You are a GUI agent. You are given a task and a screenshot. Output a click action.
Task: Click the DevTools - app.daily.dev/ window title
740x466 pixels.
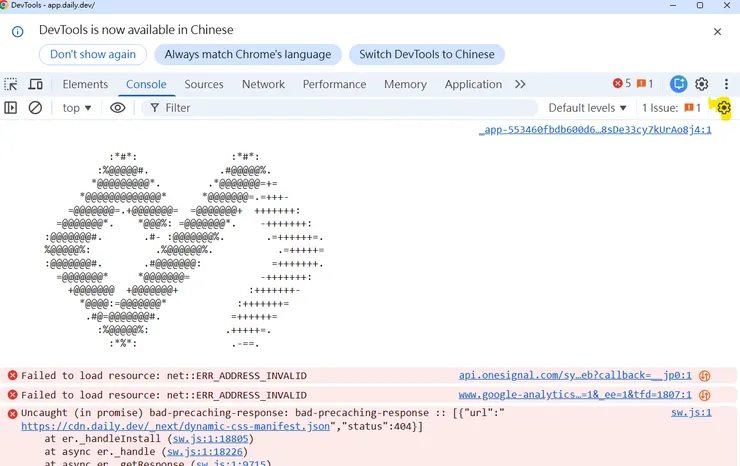point(53,5)
